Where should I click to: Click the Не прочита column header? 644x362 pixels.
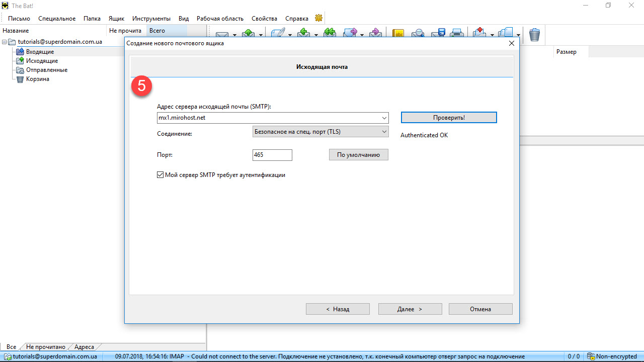[127, 31]
